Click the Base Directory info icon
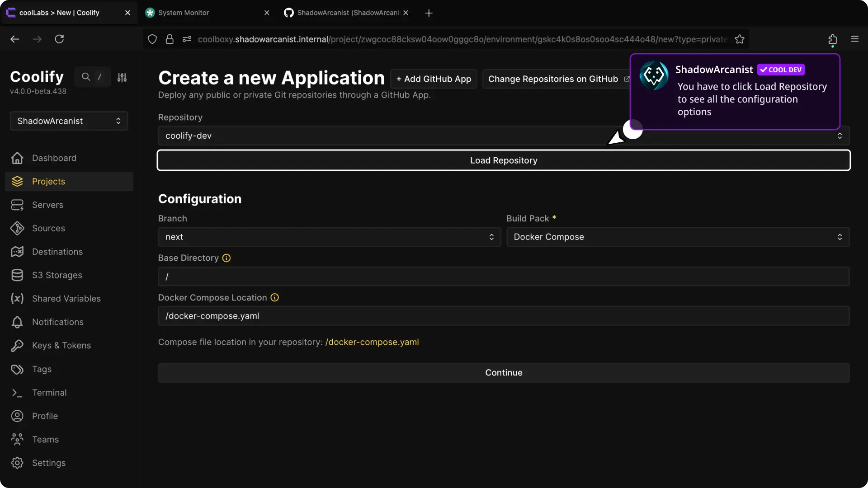This screenshot has width=868, height=488. pos(226,258)
